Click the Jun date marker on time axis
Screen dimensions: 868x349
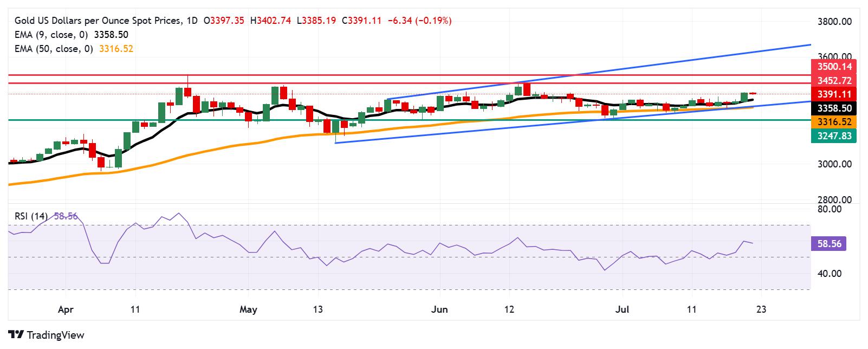point(439,310)
